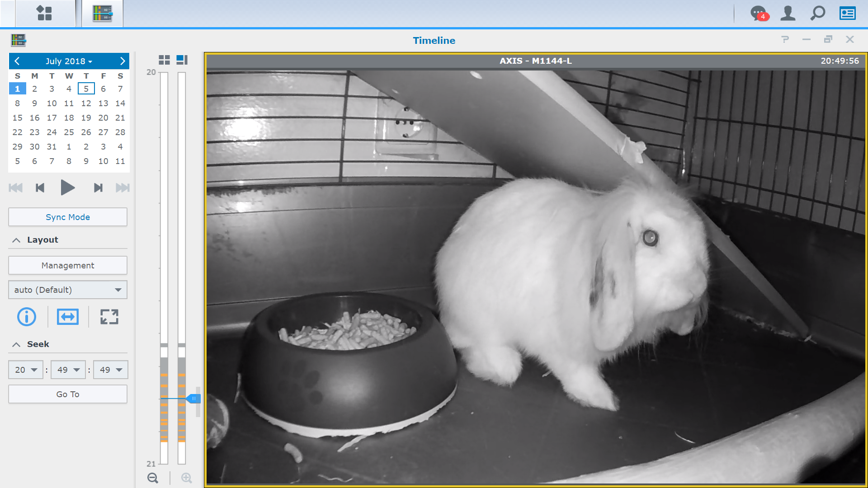
Task: Step to the previous frame
Action: tap(40, 188)
